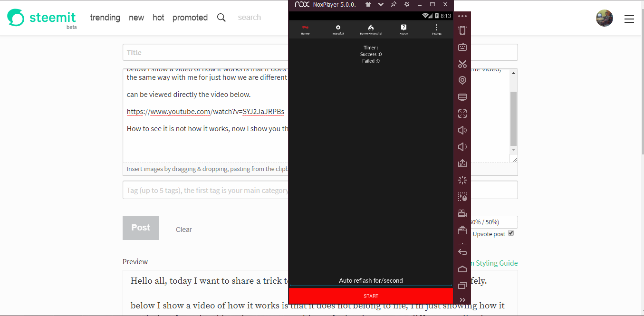Decrease volume in Nox sidebar
The width and height of the screenshot is (644, 316).
462,147
